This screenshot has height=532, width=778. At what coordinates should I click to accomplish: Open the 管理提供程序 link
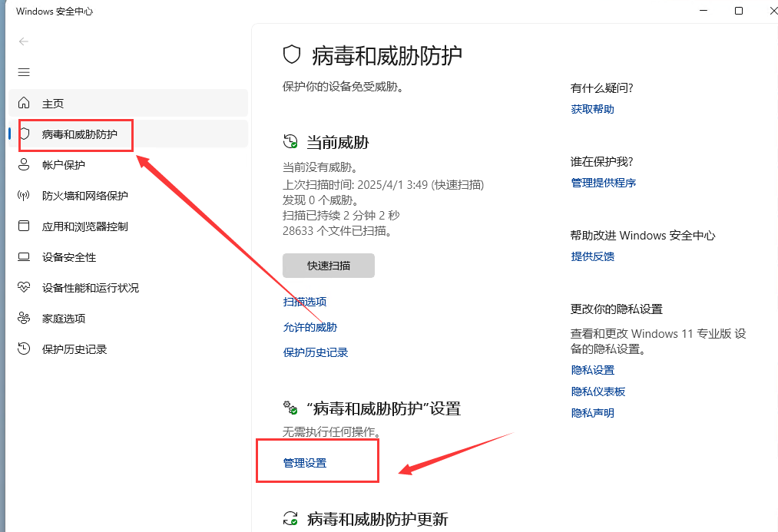point(603,183)
